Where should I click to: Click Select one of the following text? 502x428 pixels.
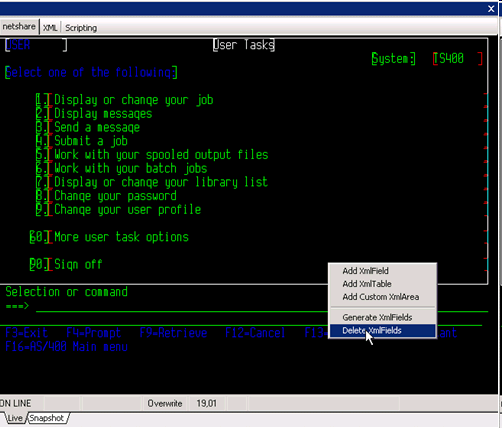91,72
